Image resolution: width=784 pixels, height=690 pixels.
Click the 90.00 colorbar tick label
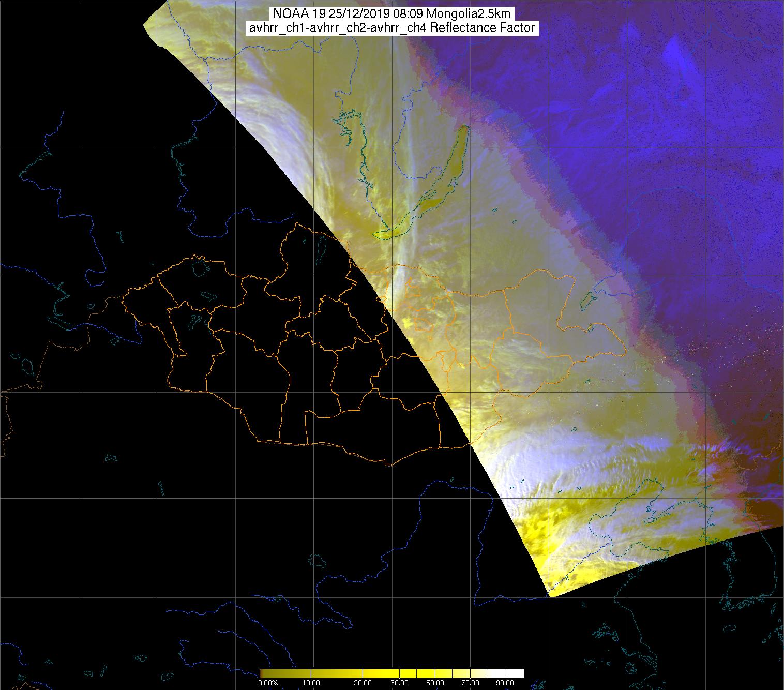click(x=505, y=683)
